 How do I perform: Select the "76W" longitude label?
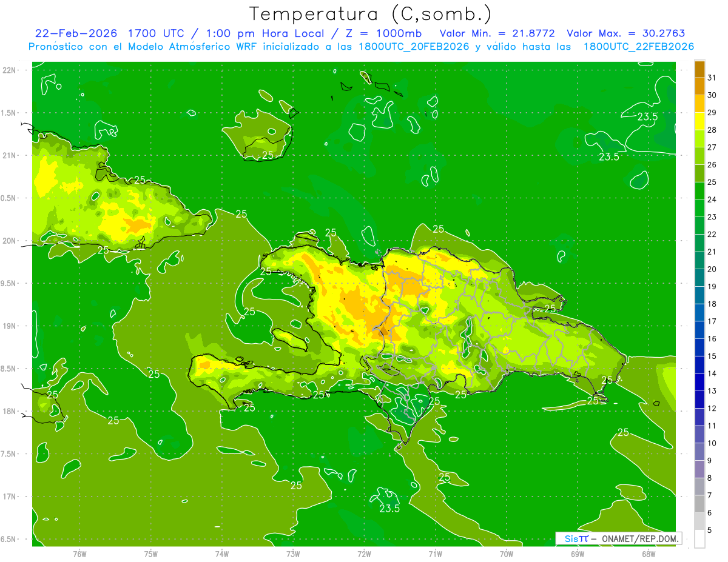[79, 554]
